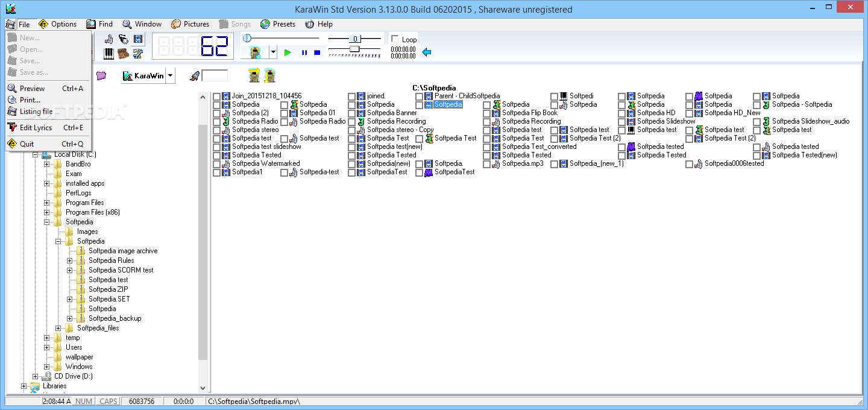Enable the Loop checkbox

click(395, 39)
